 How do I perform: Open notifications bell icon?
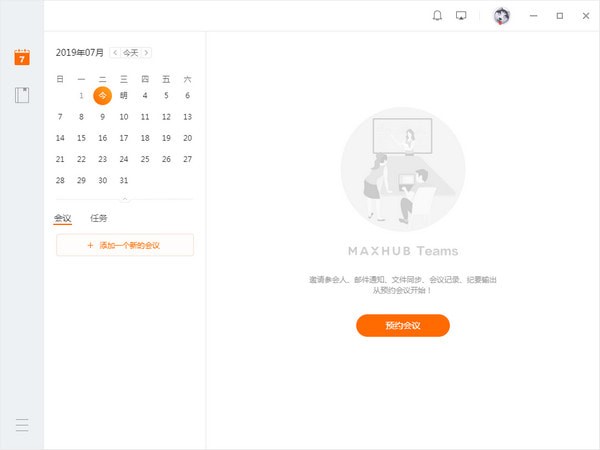pos(437,16)
